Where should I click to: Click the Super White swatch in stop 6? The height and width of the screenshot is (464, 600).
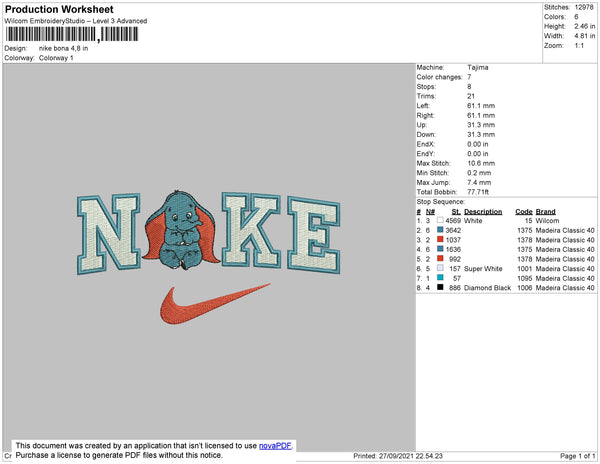[x=440, y=268]
